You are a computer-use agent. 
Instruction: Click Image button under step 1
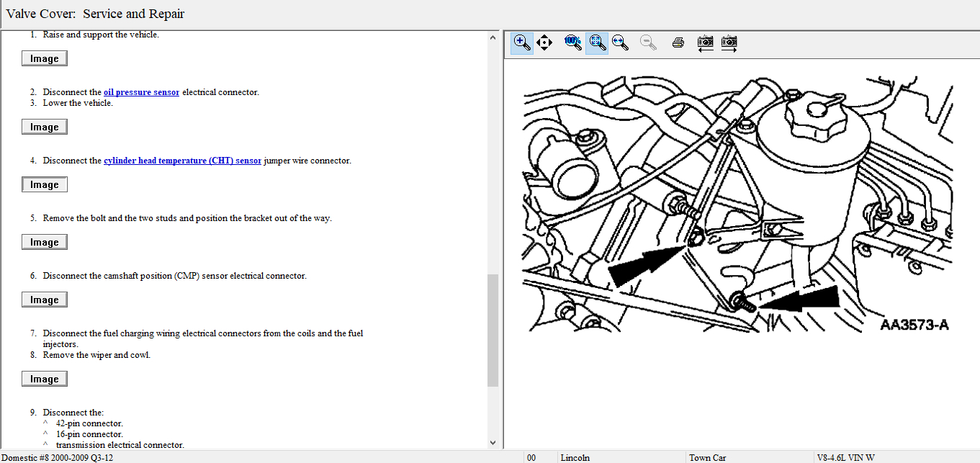tap(45, 59)
